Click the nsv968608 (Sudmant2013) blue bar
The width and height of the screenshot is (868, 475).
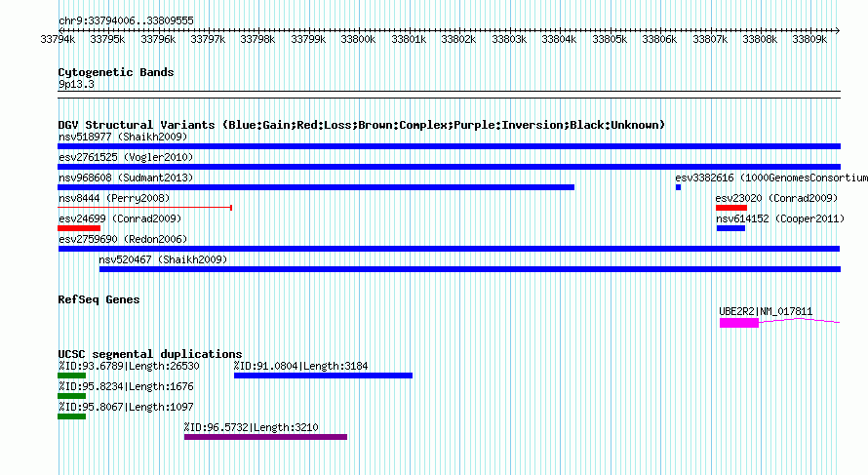point(316,187)
